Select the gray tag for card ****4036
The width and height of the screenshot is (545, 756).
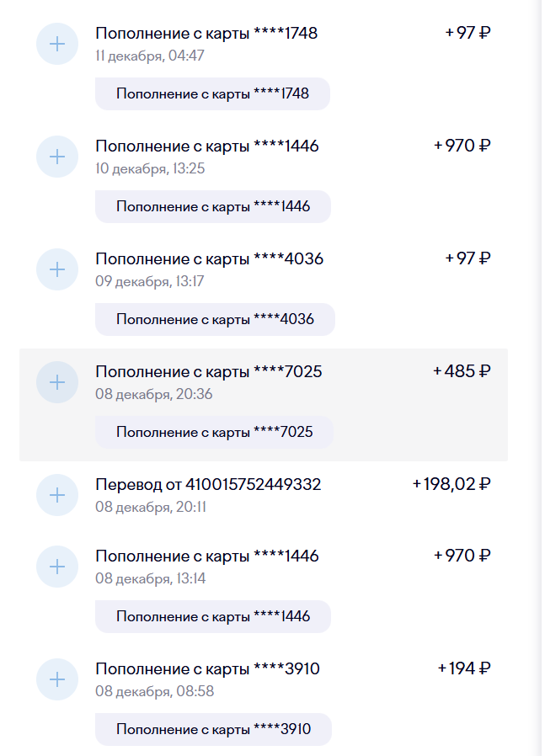point(215,320)
